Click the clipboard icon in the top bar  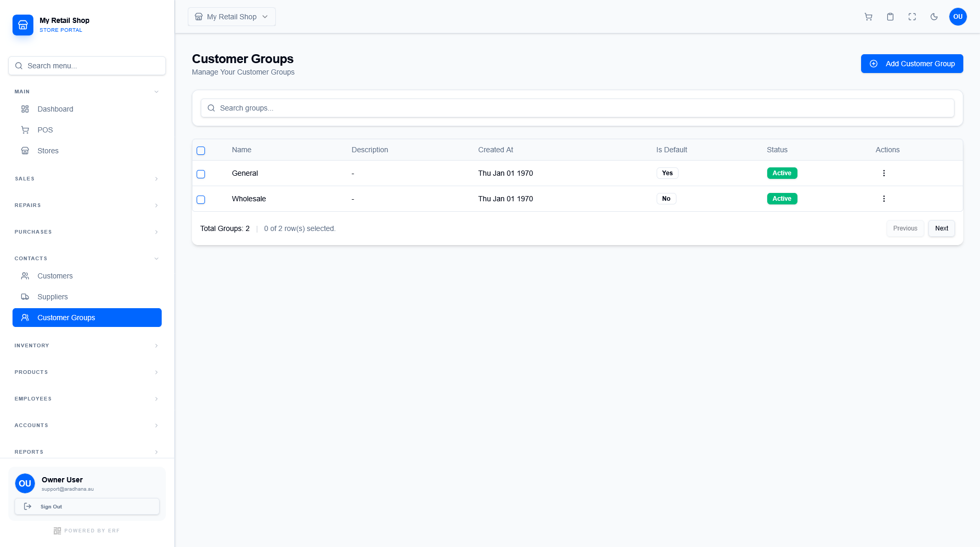[889, 16]
